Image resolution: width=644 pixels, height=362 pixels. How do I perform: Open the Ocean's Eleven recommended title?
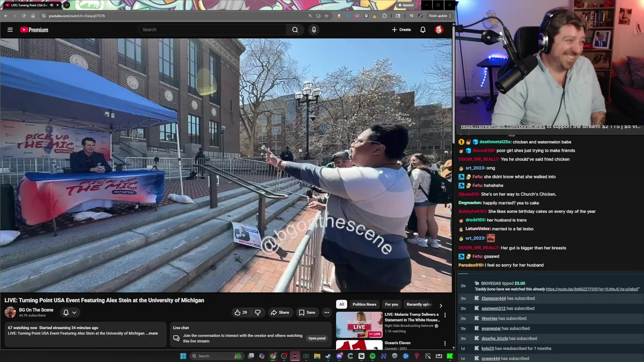(x=397, y=343)
